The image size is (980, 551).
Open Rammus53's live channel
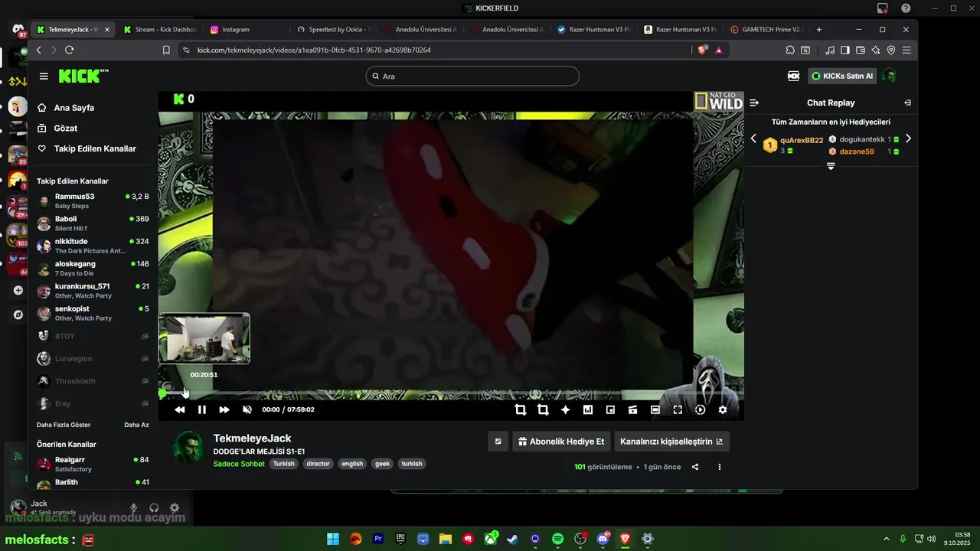[93, 201]
